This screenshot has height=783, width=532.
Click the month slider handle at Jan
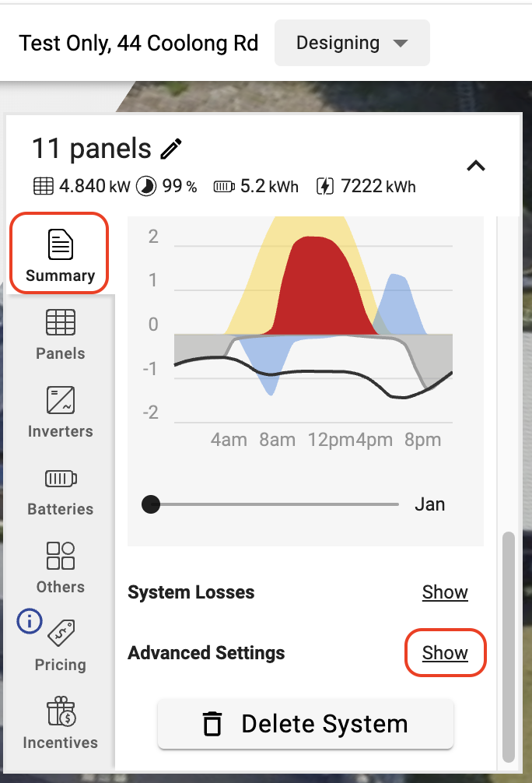tap(151, 504)
